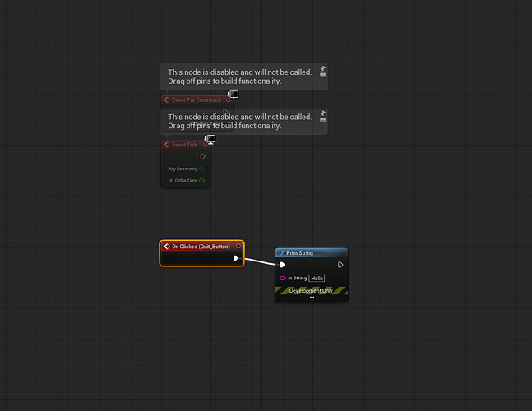532x411 pixels.
Task: Select the On Clicked (Quit_Button) node title
Action: [201, 247]
